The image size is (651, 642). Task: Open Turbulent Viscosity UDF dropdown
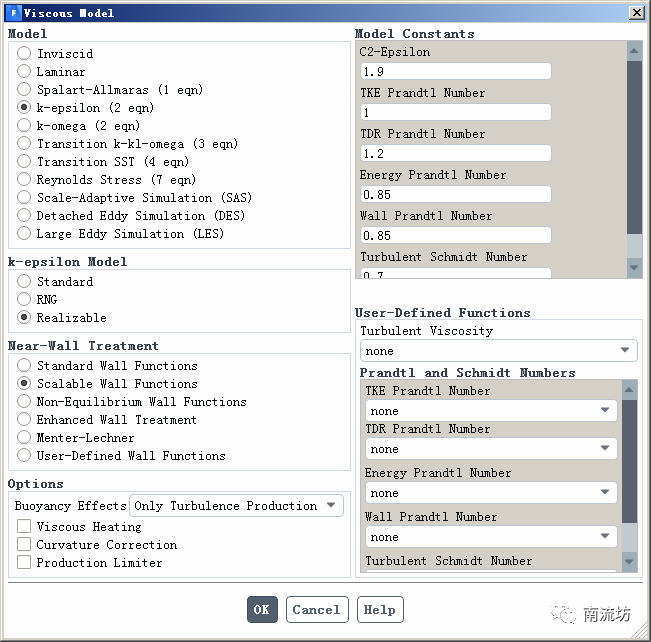pos(499,351)
